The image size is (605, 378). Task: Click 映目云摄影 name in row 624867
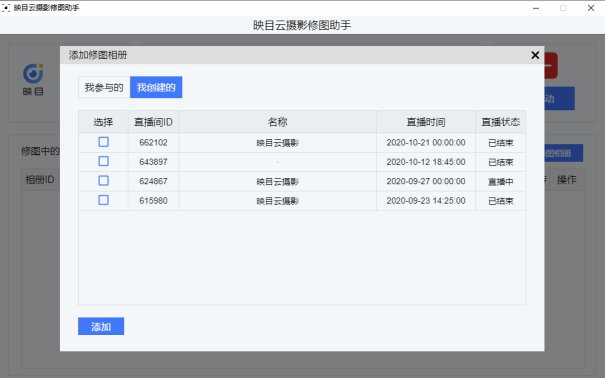pos(277,182)
